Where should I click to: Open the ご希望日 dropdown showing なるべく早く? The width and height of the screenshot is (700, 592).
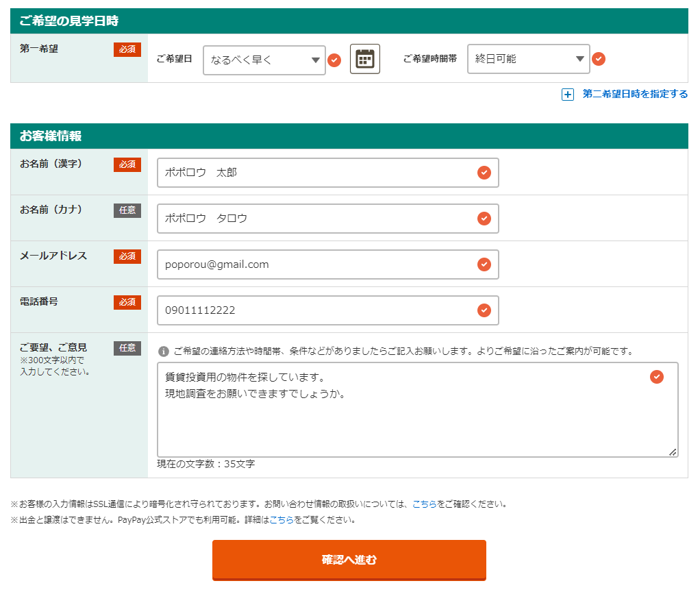click(264, 60)
